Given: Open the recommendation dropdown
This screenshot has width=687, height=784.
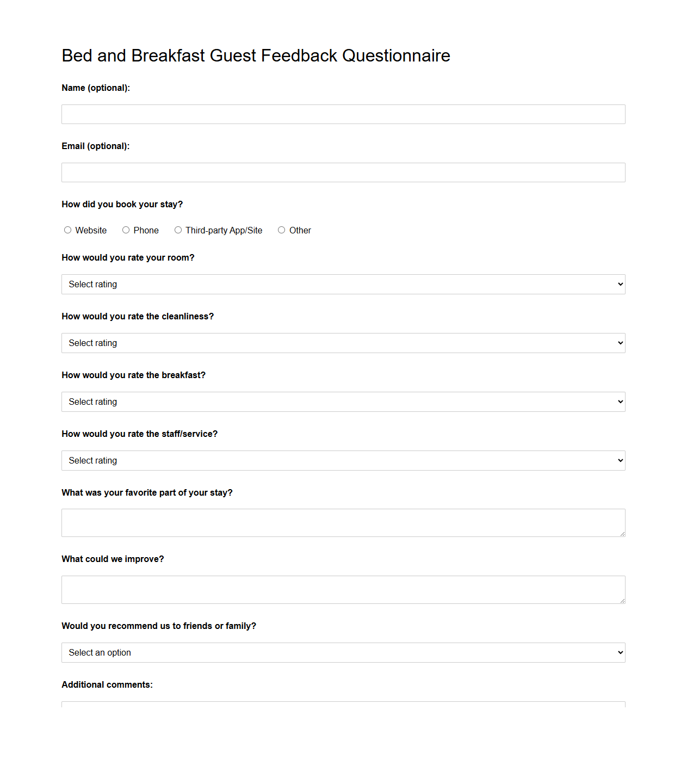Looking at the screenshot, I should [343, 652].
